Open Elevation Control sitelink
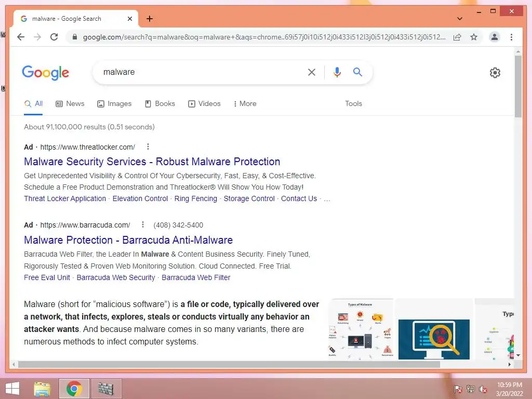 point(140,198)
